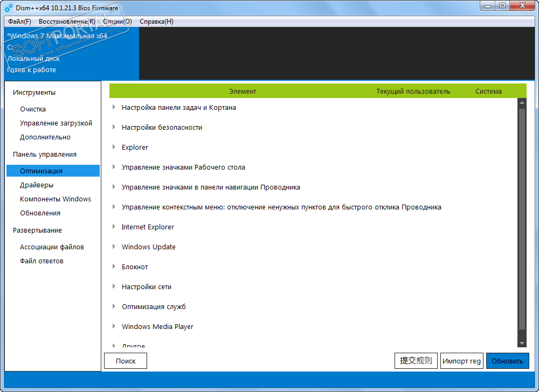Expand Настройка панели задач и Кортана arrow

tap(114, 107)
